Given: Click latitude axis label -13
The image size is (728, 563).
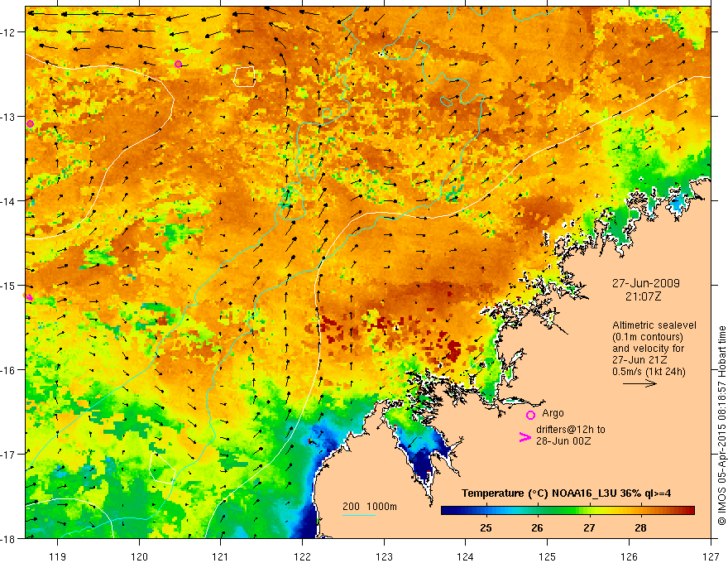Looking at the screenshot, I should [x=7, y=117].
